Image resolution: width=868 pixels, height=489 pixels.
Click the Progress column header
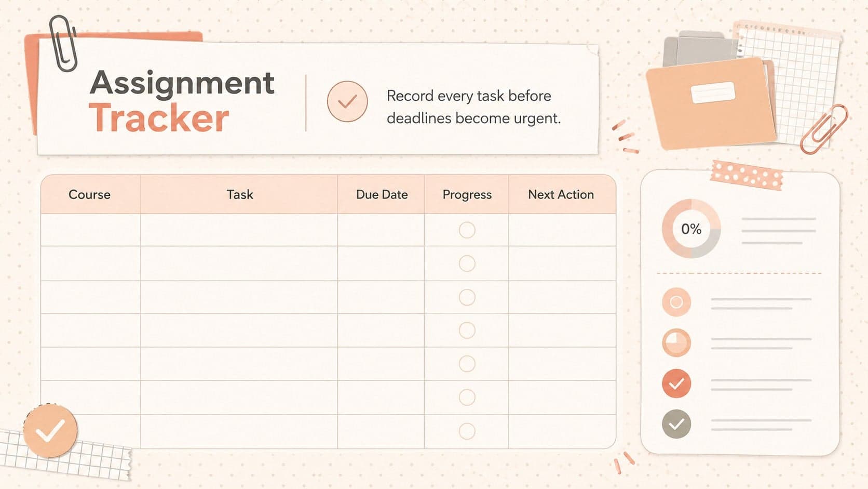(467, 194)
